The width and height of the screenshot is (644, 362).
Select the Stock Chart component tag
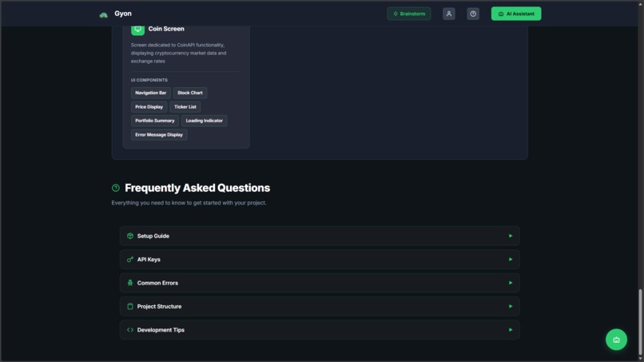point(190,93)
